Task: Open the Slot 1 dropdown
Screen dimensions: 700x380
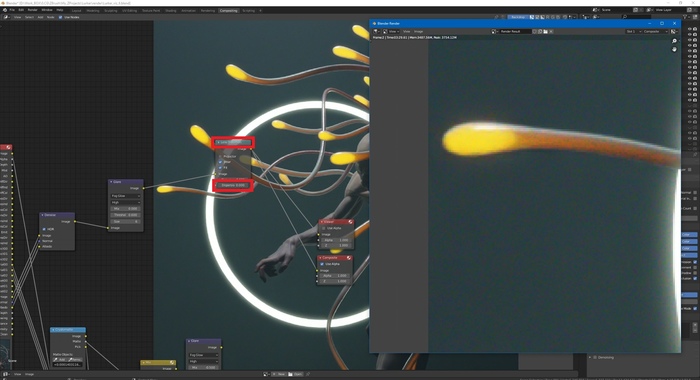Action: coord(633,31)
